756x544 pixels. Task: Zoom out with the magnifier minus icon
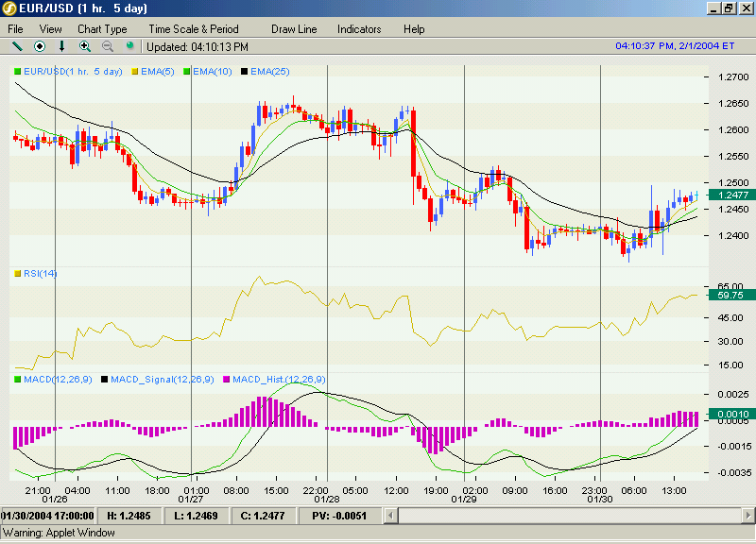pyautogui.click(x=108, y=46)
